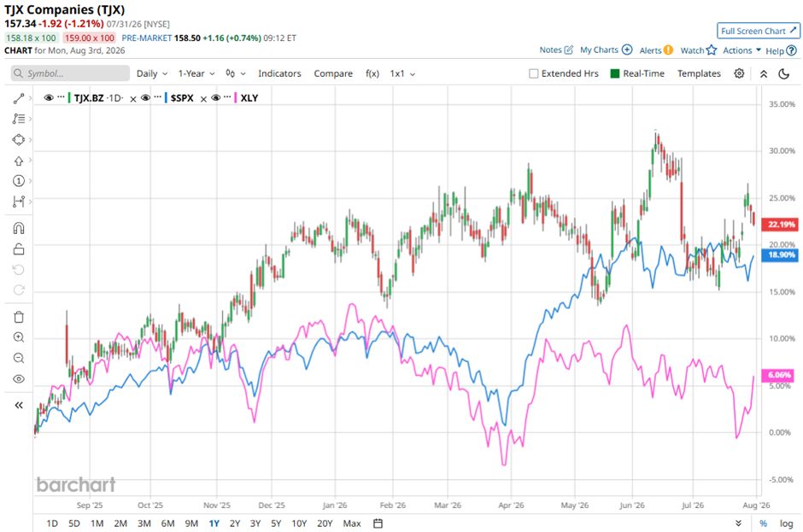Open chart settings gear icon
Viewport: 803px width, 532px height.
[x=739, y=73]
